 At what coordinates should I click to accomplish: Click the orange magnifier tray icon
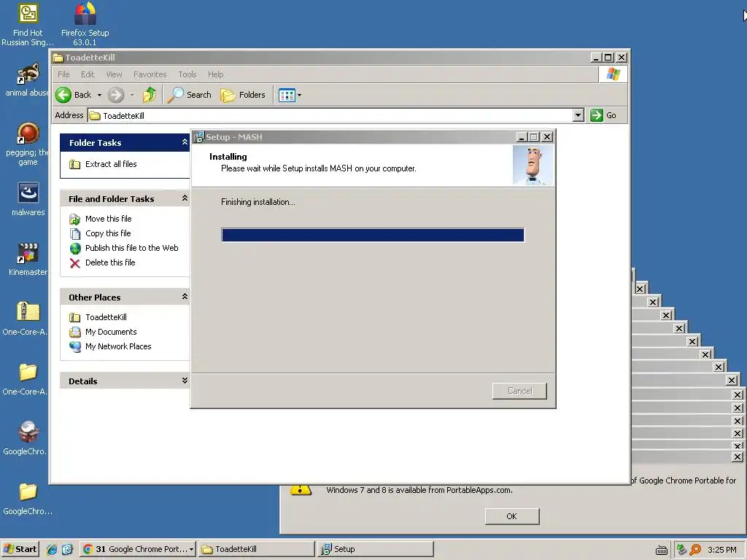[695, 550]
